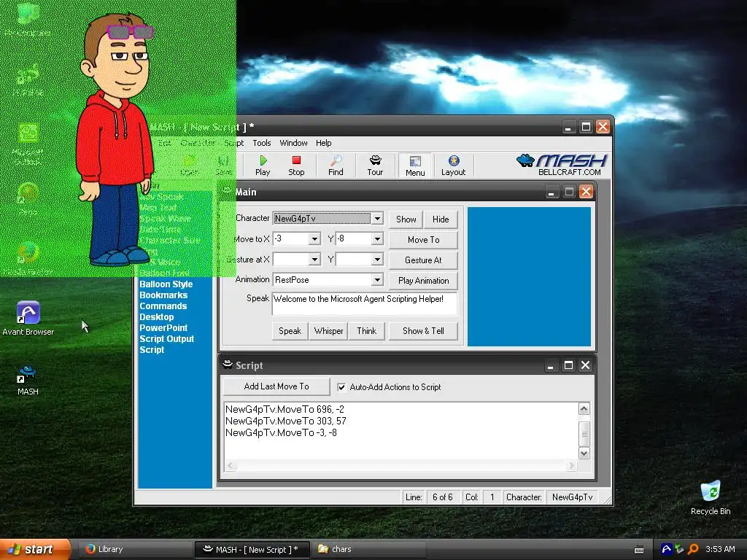Select Script Output in side menu

click(167, 339)
